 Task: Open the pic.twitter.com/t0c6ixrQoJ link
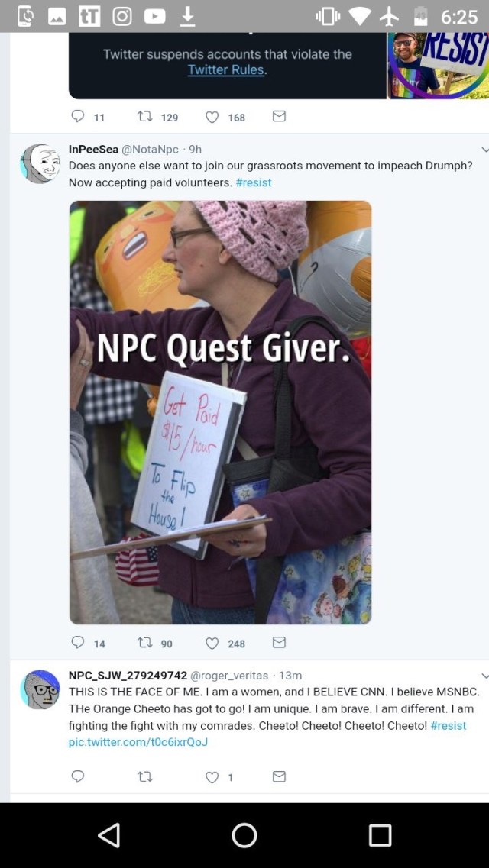(x=138, y=742)
